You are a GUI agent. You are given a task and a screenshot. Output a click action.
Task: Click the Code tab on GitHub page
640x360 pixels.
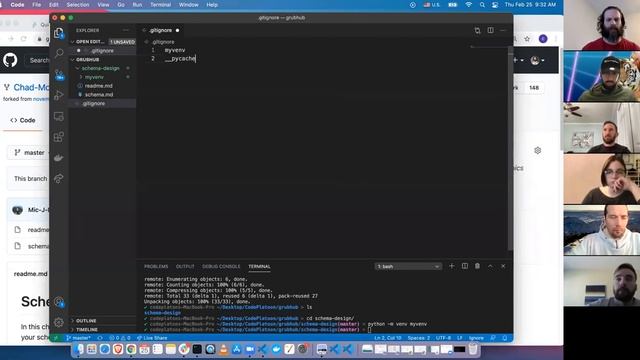pos(23,120)
